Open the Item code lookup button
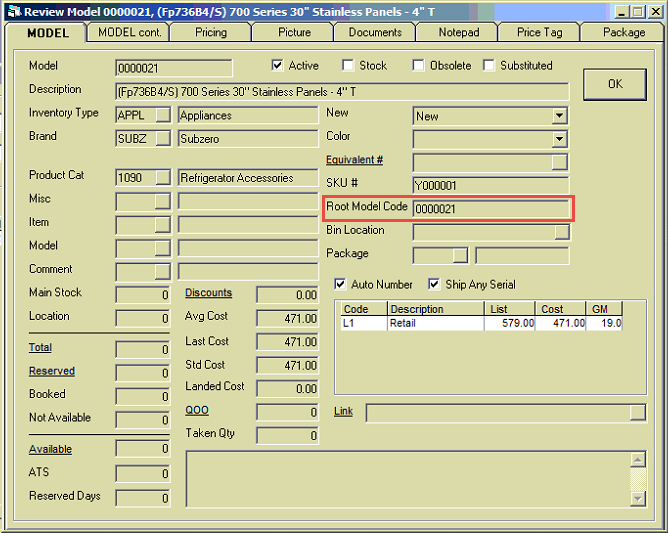668x533 pixels. tap(162, 225)
